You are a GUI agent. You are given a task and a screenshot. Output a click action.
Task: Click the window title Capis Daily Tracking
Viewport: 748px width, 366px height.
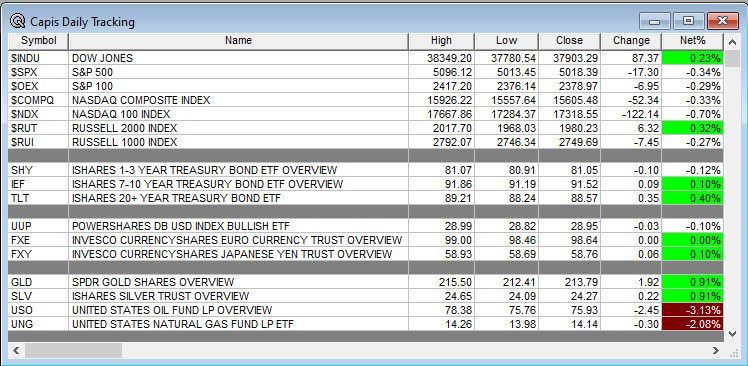coord(83,22)
